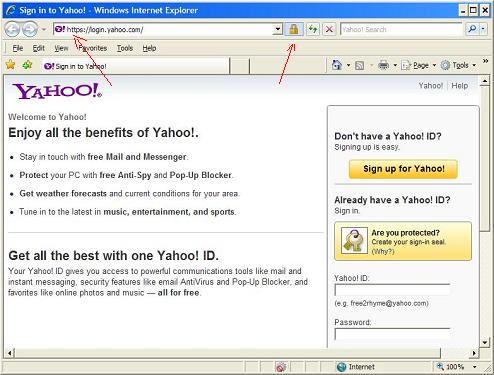
Task: Open the Help menu in menu bar
Action: [x=149, y=48]
